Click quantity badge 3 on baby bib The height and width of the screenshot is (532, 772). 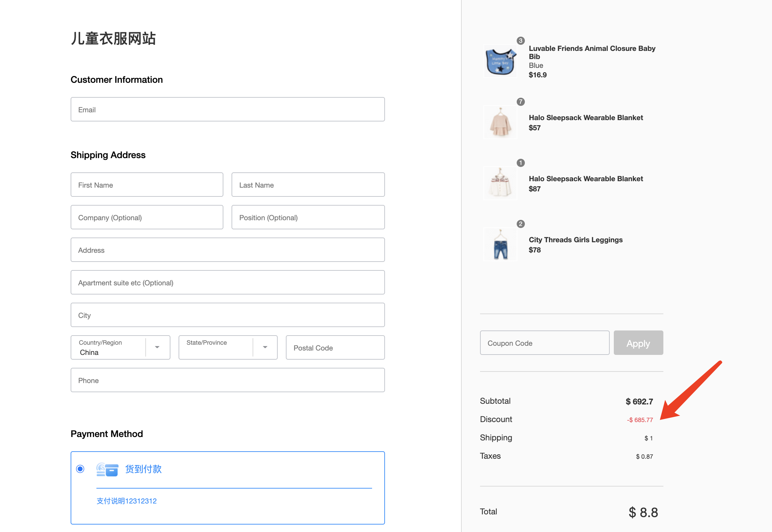(520, 41)
